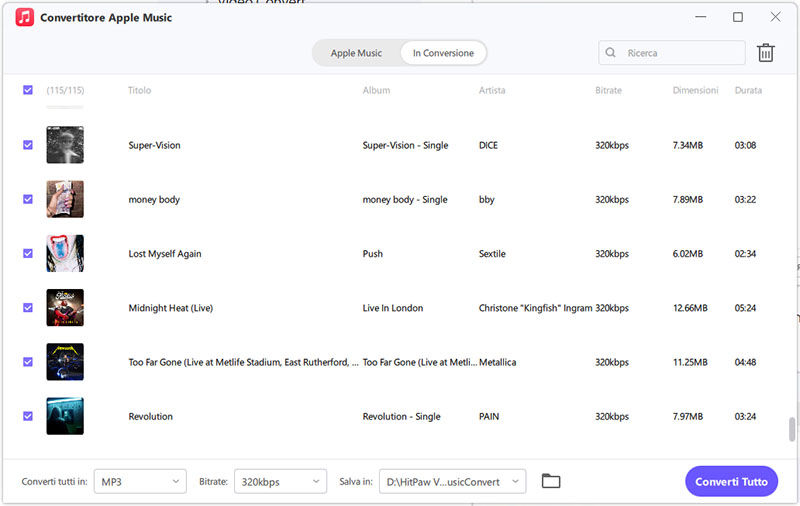
Task: Uncheck the money body track checkbox
Action: coord(28,199)
